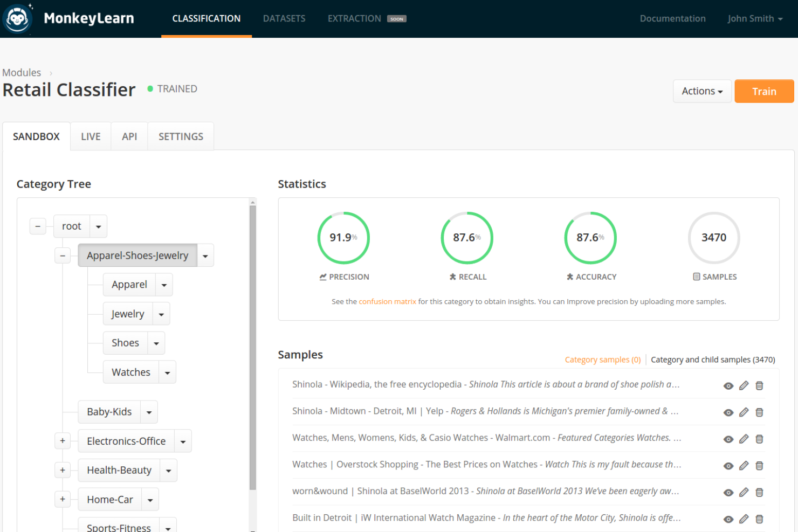Delete the Casio Watches Walmart.com sample
Viewport: 798px width, 532px height.
click(x=759, y=439)
